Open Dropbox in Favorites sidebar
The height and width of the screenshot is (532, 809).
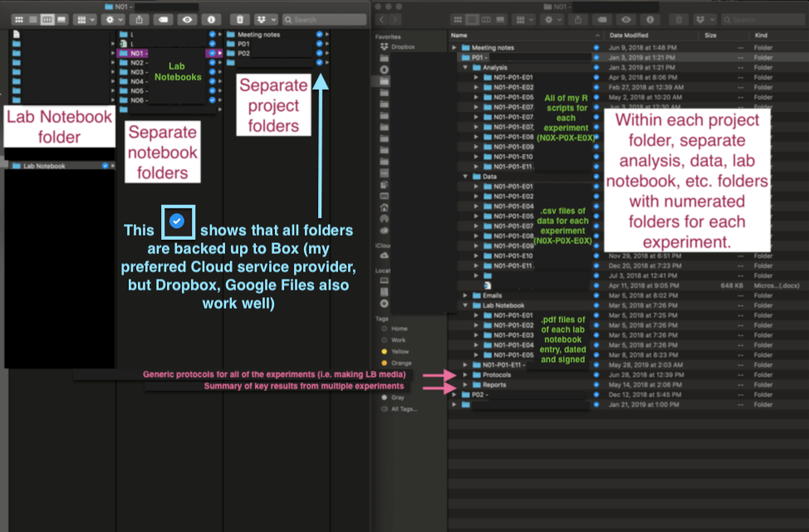[x=403, y=47]
